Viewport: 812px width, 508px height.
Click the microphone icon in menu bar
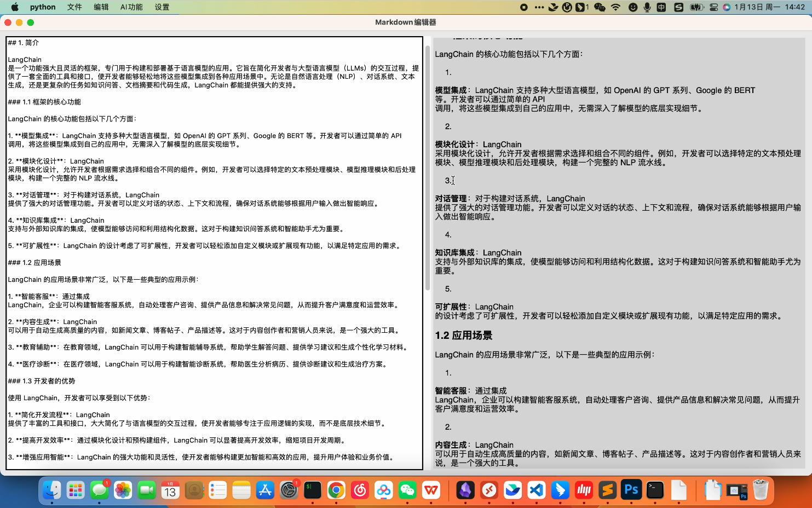coord(647,7)
